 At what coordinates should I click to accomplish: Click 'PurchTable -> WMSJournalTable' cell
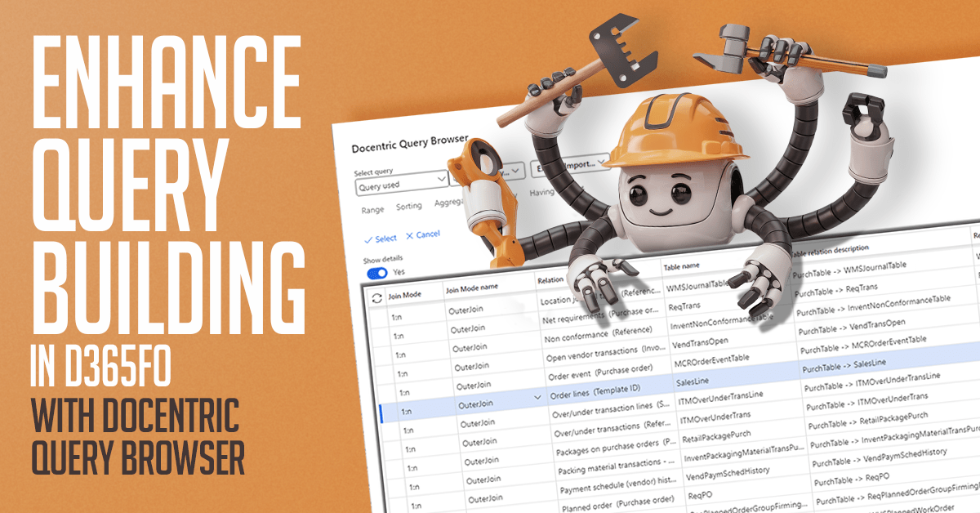click(850, 270)
